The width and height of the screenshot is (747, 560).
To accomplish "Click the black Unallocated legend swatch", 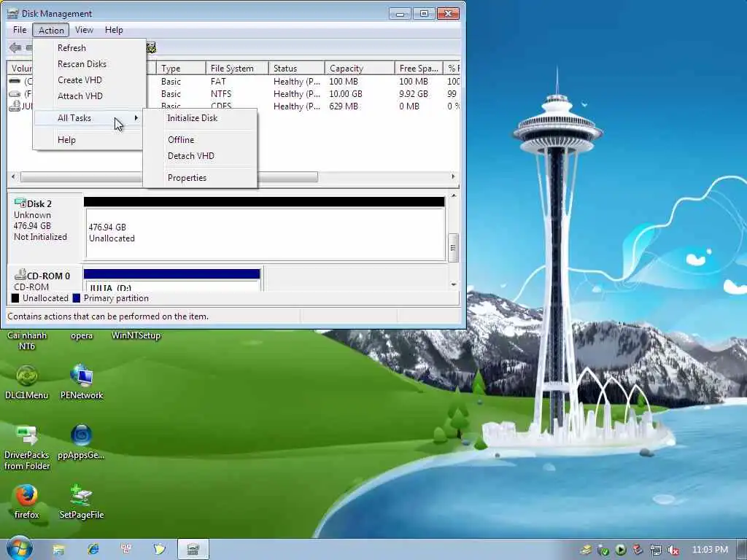I will pyautogui.click(x=15, y=298).
